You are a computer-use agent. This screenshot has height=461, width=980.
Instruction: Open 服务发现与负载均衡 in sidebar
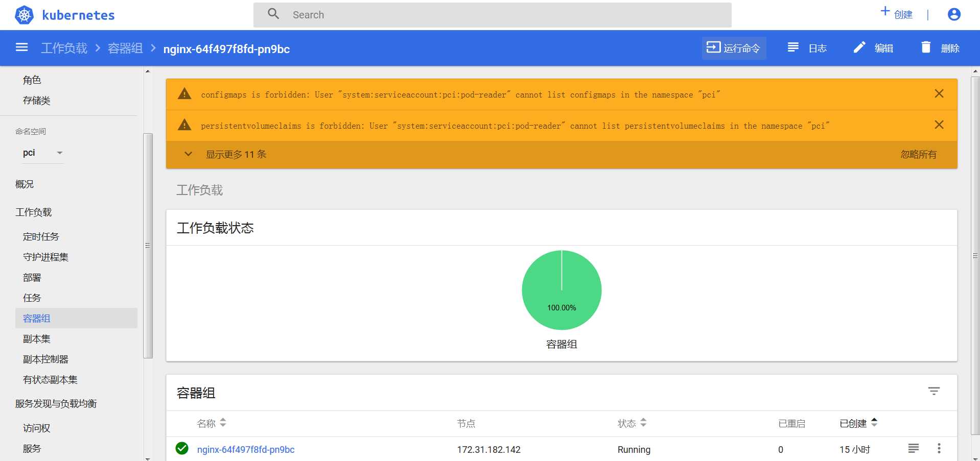pos(56,404)
